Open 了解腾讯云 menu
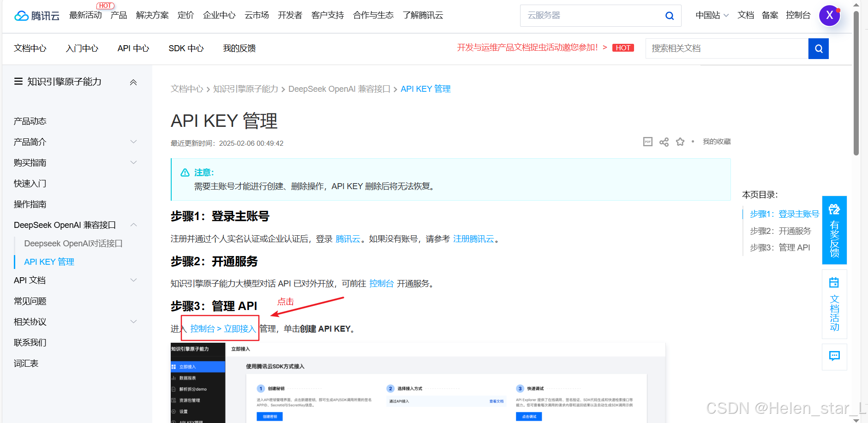Image resolution: width=868 pixels, height=423 pixels. click(x=423, y=15)
